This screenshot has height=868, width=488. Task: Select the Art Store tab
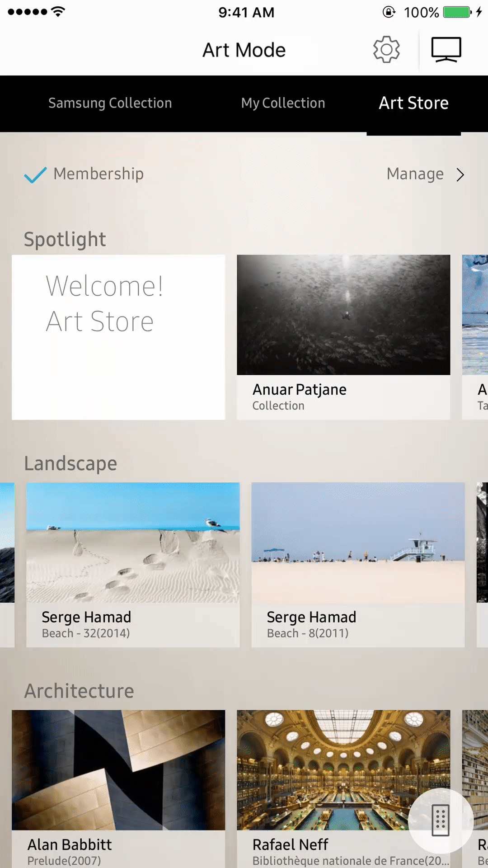(413, 103)
